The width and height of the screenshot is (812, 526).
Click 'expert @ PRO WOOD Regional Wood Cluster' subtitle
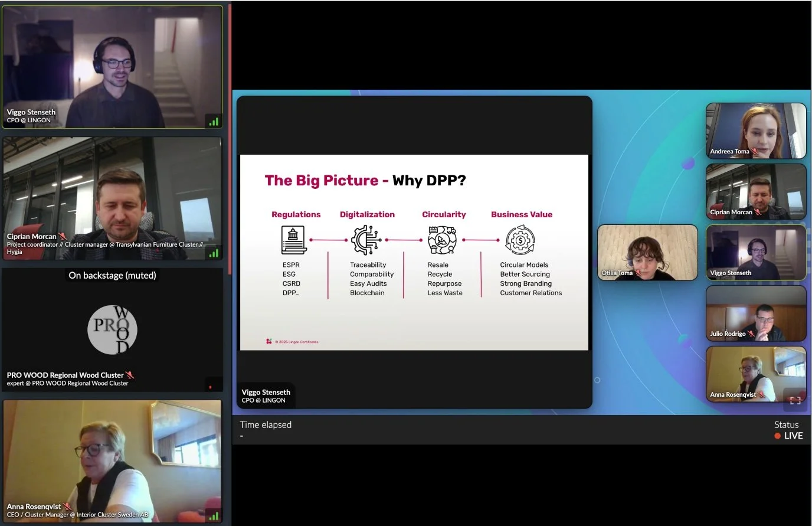67,383
